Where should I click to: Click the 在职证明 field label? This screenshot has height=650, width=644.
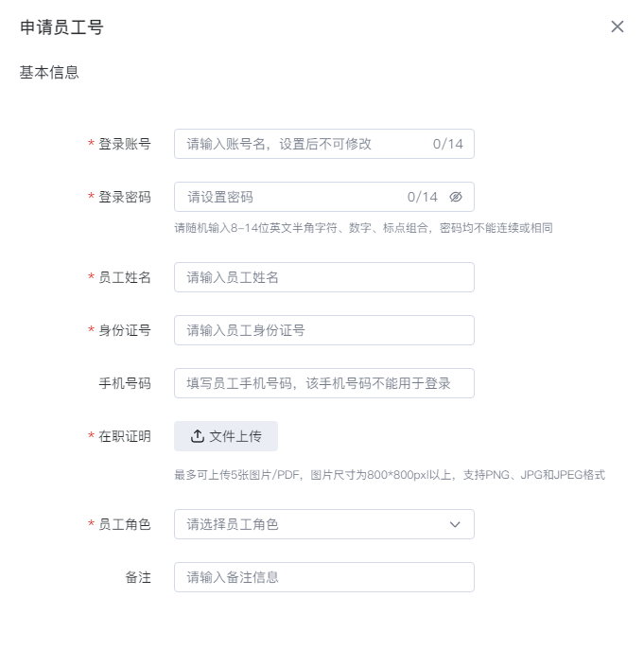coord(124,436)
